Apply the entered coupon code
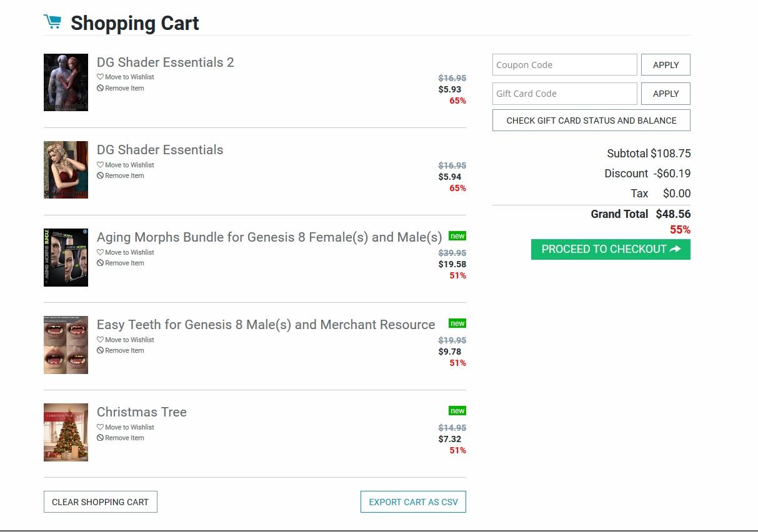The height and width of the screenshot is (532, 758). (x=666, y=65)
